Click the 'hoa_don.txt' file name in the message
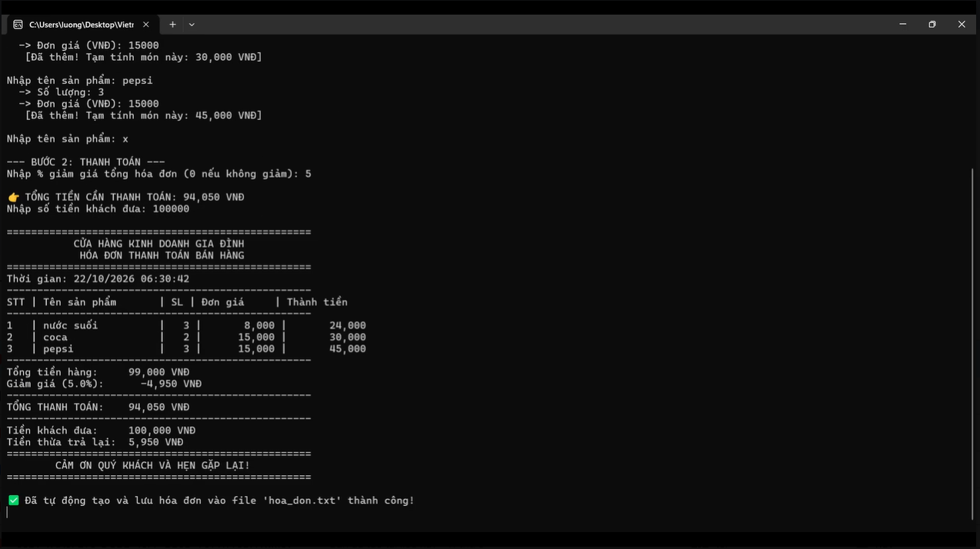 [x=302, y=501]
